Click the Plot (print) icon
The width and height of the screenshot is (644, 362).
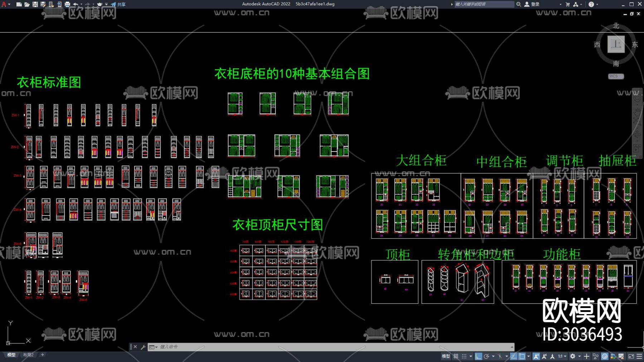(67, 4)
